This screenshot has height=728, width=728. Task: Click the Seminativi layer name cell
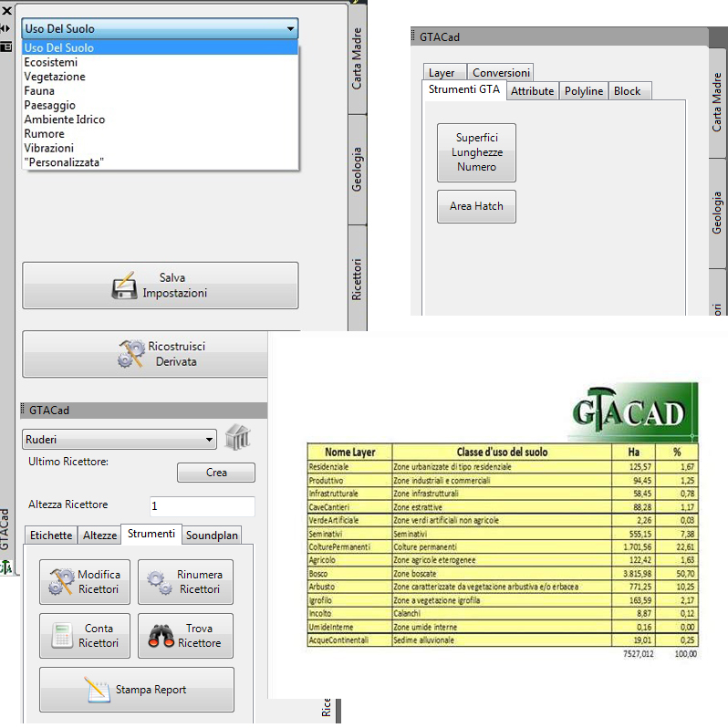coord(350,534)
